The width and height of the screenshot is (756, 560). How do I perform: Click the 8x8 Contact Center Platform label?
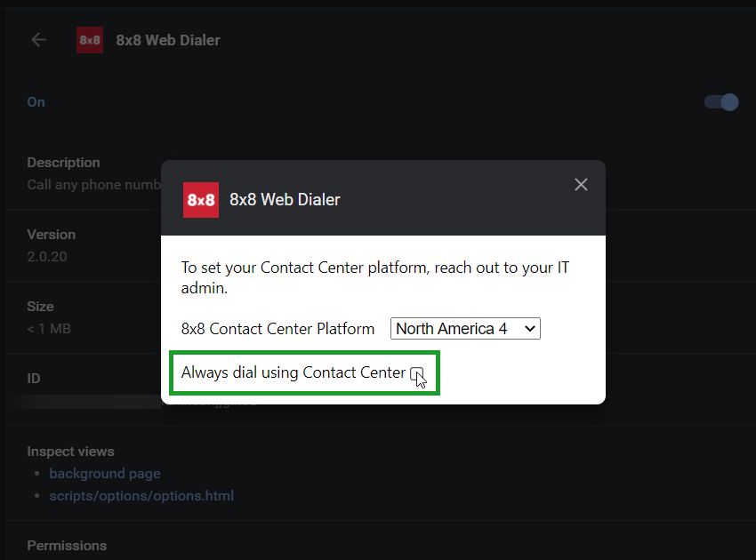pos(277,329)
